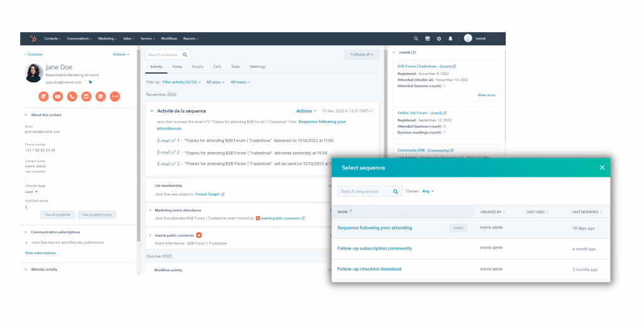Click the orange email icon for the contact

click(x=58, y=96)
